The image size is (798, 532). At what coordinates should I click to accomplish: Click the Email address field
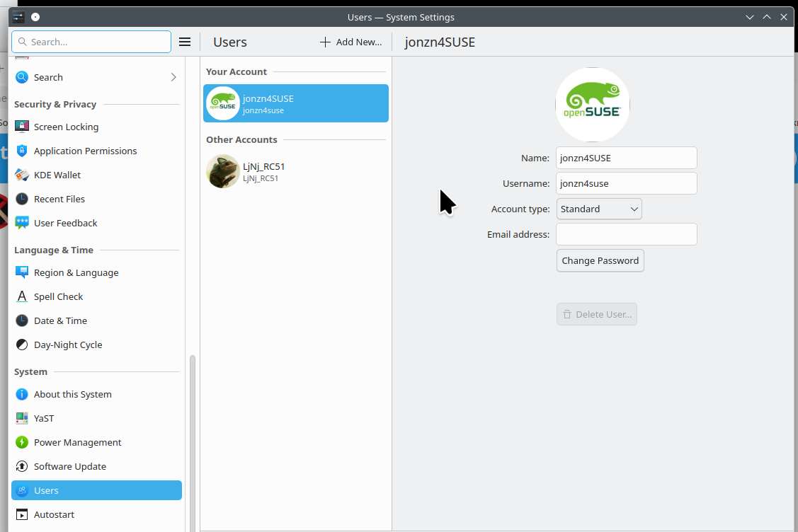[626, 234]
